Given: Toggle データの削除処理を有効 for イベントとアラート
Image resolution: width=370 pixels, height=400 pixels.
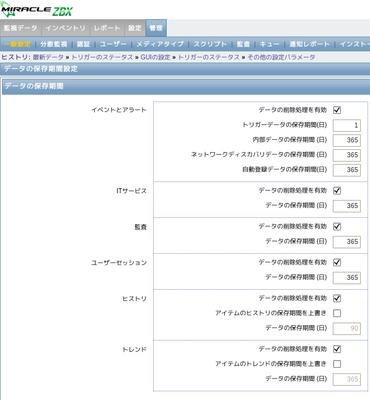Looking at the screenshot, I should click(337, 110).
